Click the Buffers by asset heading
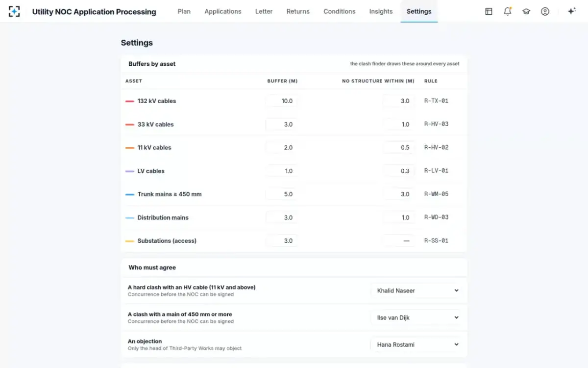Screen dimensions: 588x368 point(152,64)
